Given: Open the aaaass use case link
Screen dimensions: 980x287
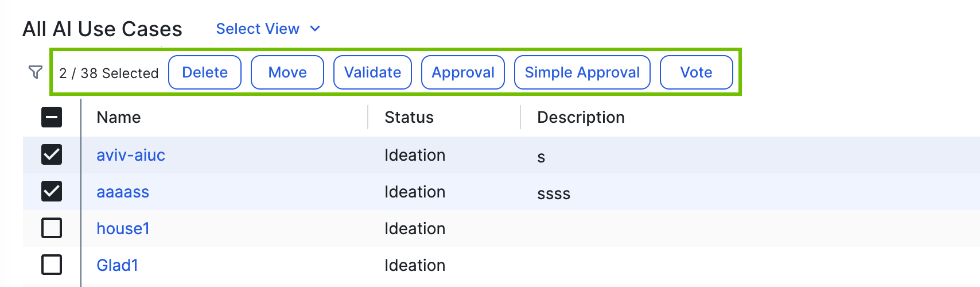Looking at the screenshot, I should (x=123, y=192).
